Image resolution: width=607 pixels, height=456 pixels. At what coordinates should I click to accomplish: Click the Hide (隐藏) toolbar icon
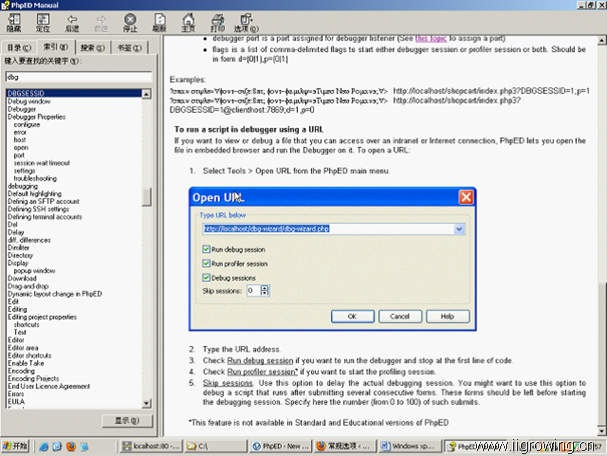coord(14,22)
